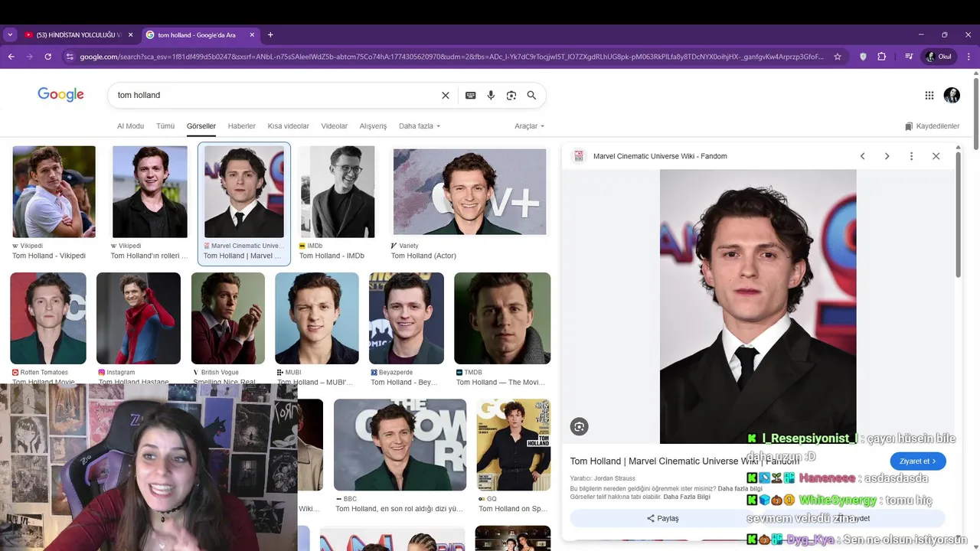Expand Daha fazla dropdown

pyautogui.click(x=420, y=126)
